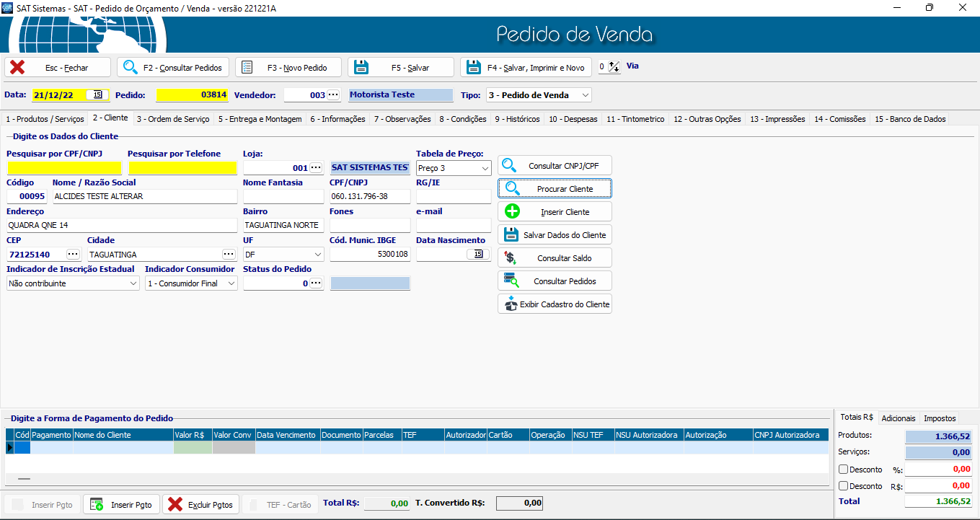980x520 pixels.
Task: Open calendar picker for Data Nascimento
Action: coord(477,254)
